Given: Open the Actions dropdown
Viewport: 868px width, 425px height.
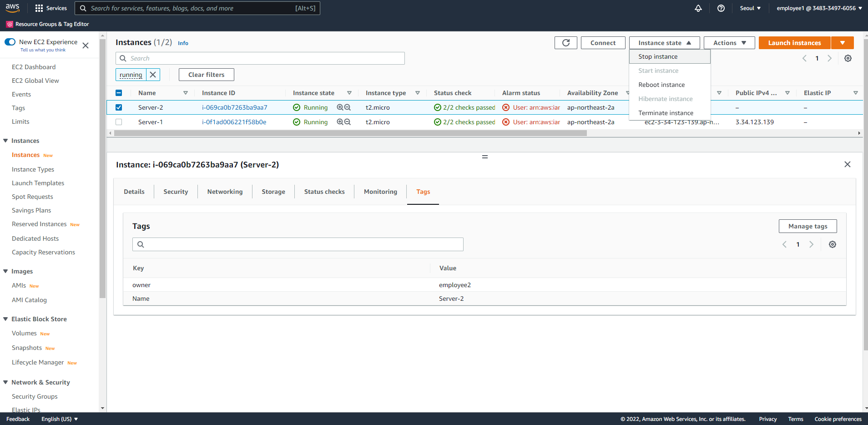Looking at the screenshot, I should [729, 43].
